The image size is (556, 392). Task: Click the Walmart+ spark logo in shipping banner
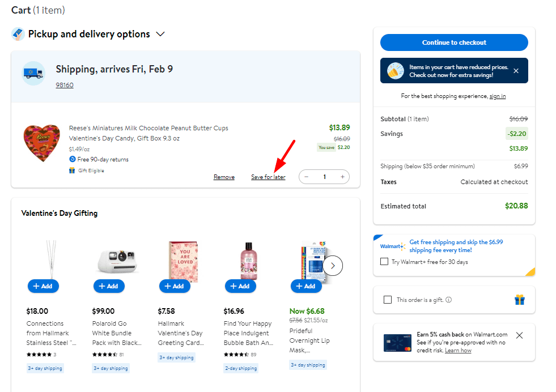point(404,245)
